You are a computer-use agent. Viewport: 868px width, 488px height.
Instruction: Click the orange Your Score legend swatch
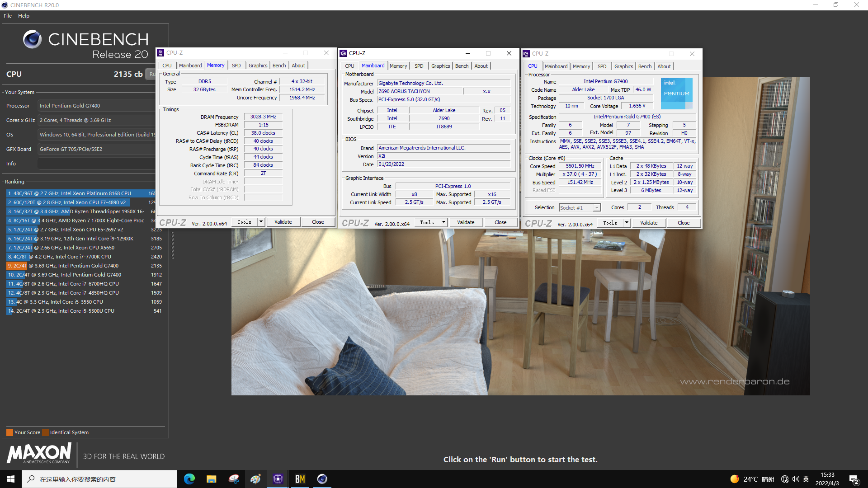(x=9, y=432)
